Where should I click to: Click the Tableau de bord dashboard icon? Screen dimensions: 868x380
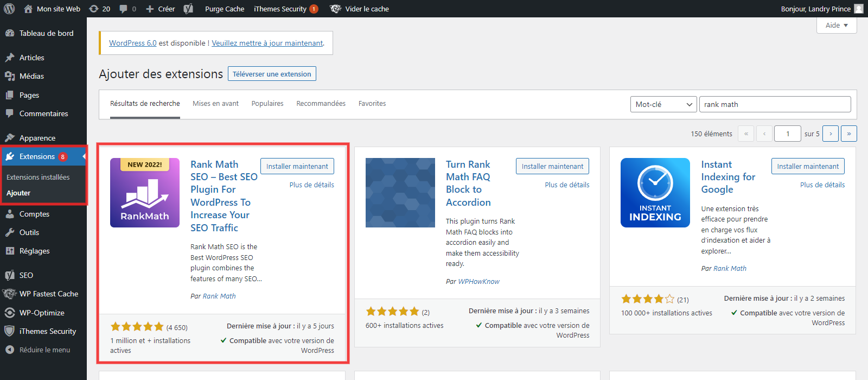click(x=10, y=33)
